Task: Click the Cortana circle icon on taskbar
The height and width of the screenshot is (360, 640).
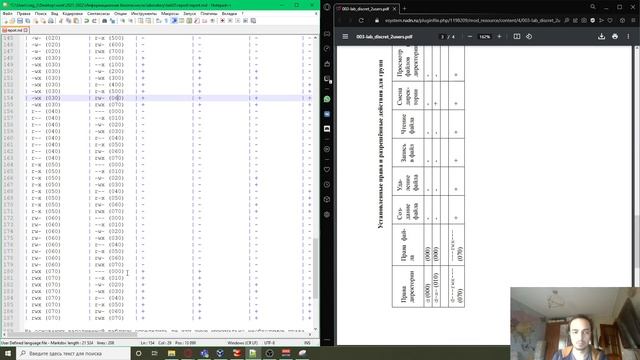Action: 138,353
